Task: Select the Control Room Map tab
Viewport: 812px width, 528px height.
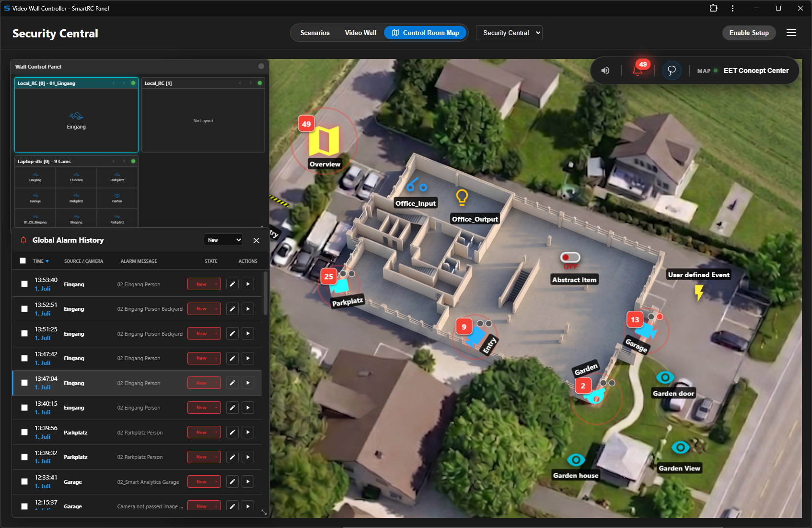Action: (x=425, y=33)
